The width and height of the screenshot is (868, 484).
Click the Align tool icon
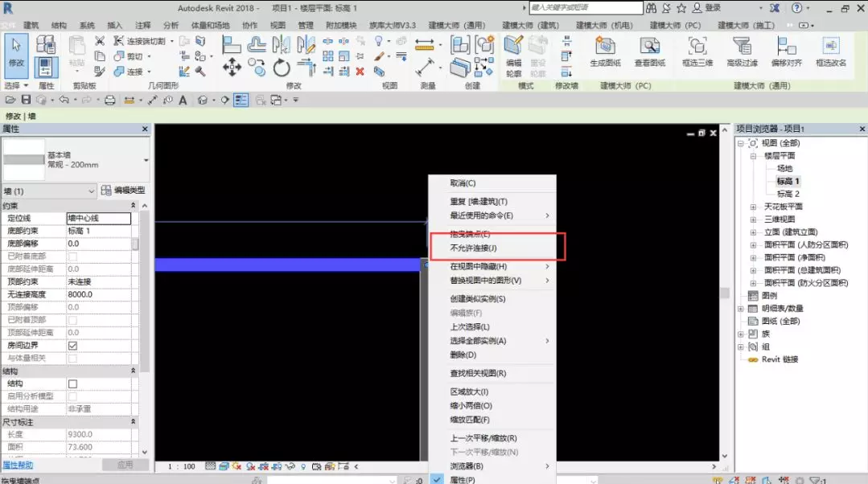pos(231,44)
